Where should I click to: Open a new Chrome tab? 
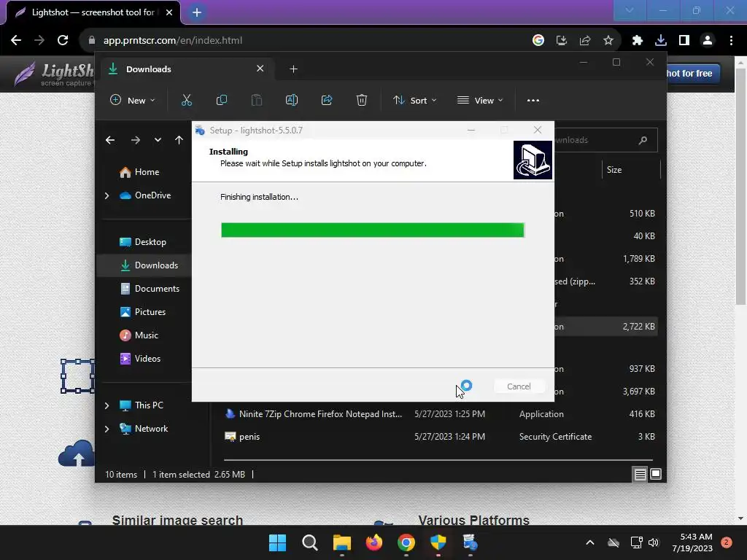point(197,12)
